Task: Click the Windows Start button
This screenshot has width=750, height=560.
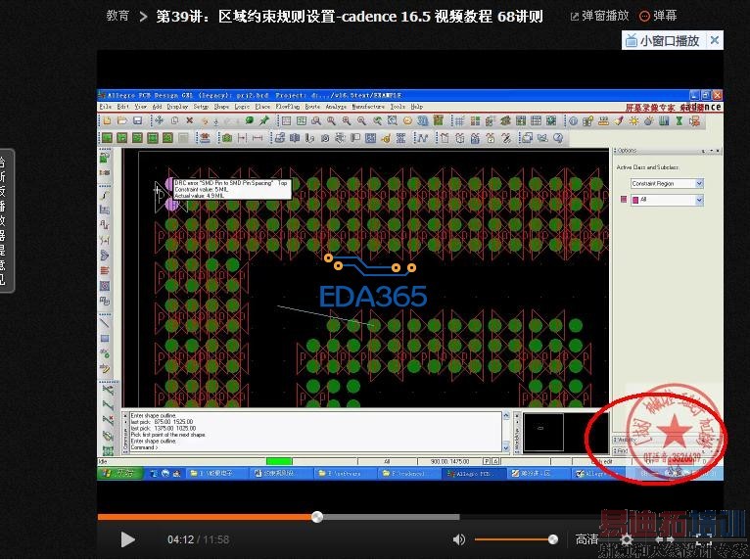Action: coord(120,474)
